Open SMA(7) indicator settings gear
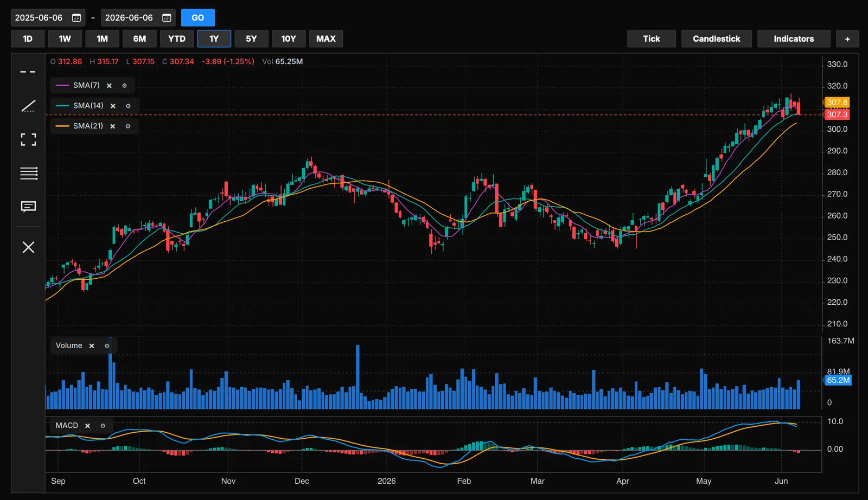Image resolution: width=868 pixels, height=500 pixels. [x=124, y=86]
